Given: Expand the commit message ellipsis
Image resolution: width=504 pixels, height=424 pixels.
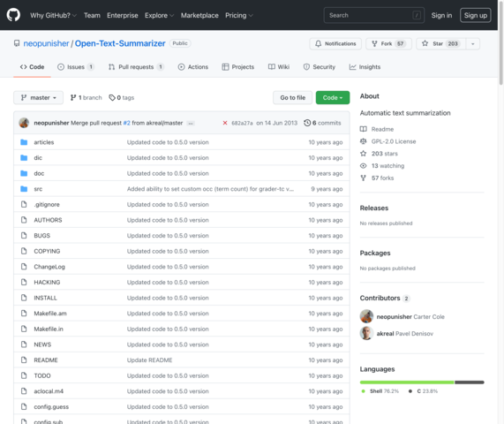Looking at the screenshot, I should (191, 123).
